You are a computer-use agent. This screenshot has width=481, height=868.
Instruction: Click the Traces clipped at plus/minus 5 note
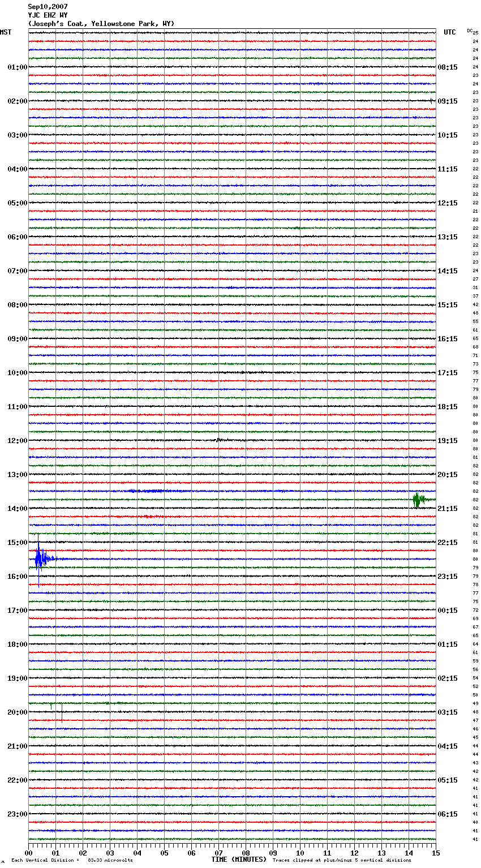pyautogui.click(x=342, y=860)
